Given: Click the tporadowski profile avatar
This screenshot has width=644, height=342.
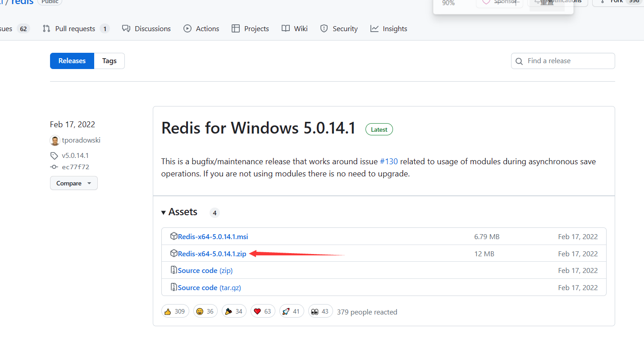Looking at the screenshot, I should click(x=55, y=140).
